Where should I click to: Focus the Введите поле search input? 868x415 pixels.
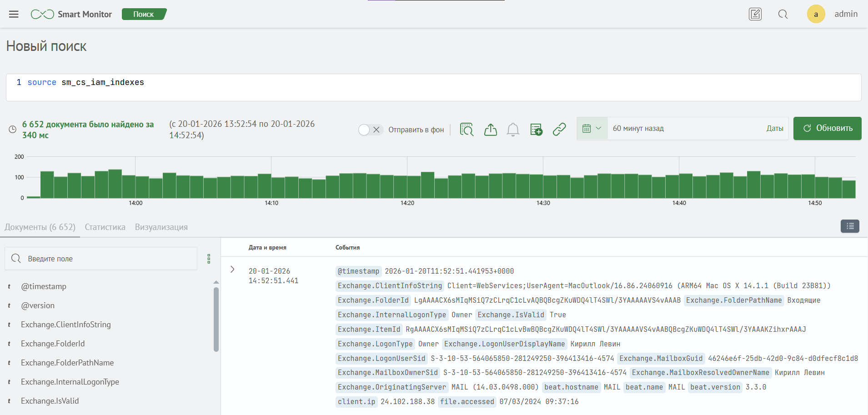point(101,259)
